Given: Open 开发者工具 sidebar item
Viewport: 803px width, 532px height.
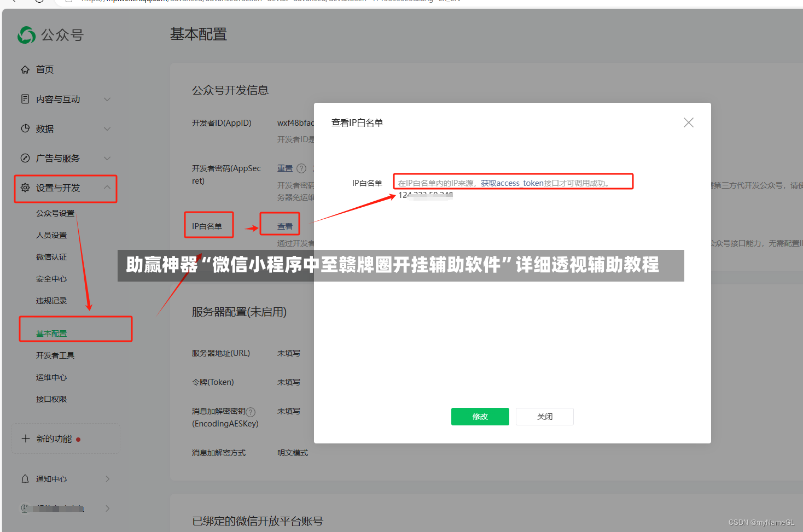Looking at the screenshot, I should point(55,355).
